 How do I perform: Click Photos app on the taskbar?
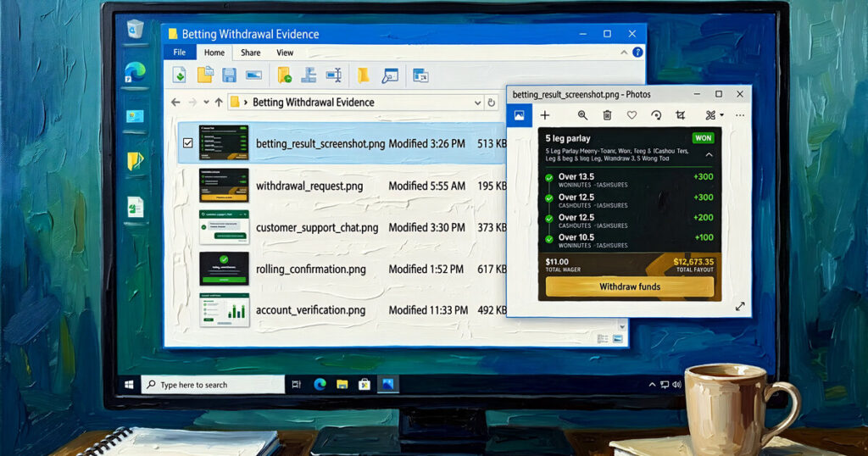[x=387, y=384]
